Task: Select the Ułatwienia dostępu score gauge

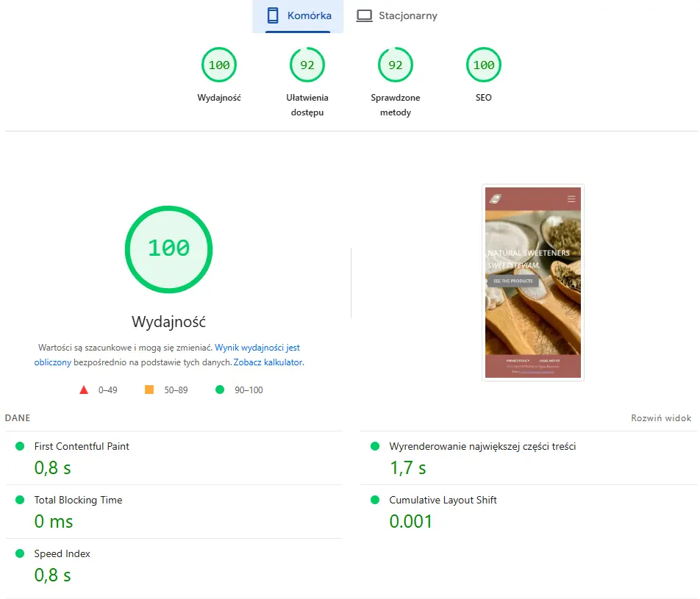Action: point(307,65)
